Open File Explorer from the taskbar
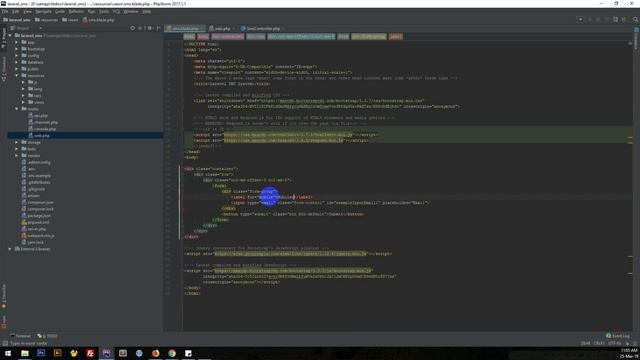The height and width of the screenshot is (360, 640). point(25,353)
